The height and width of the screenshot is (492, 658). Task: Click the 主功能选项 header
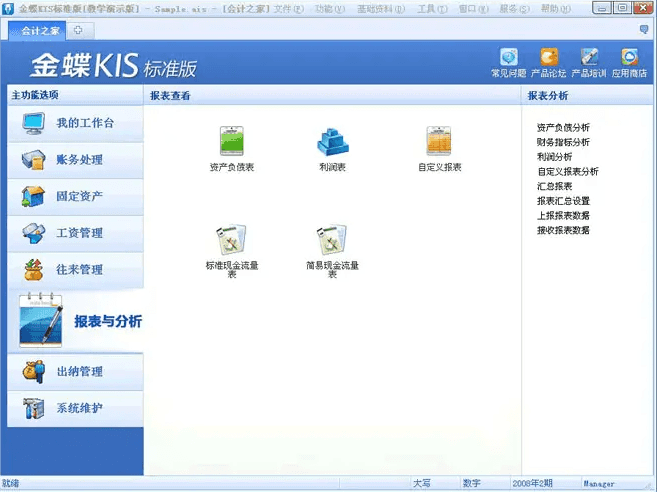(x=35, y=95)
